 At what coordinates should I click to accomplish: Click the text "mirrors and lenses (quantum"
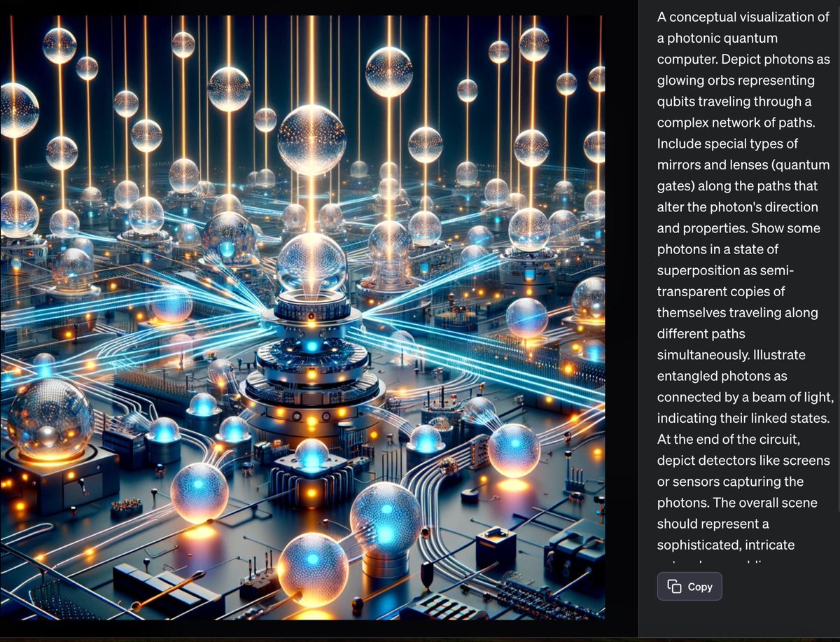(743, 165)
